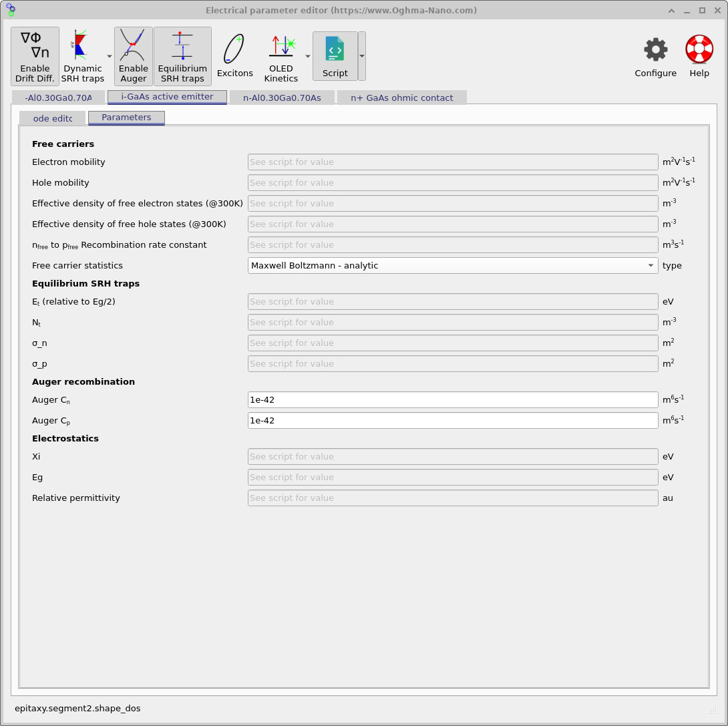
Task: Click the σ_p input field
Action: tap(453, 363)
